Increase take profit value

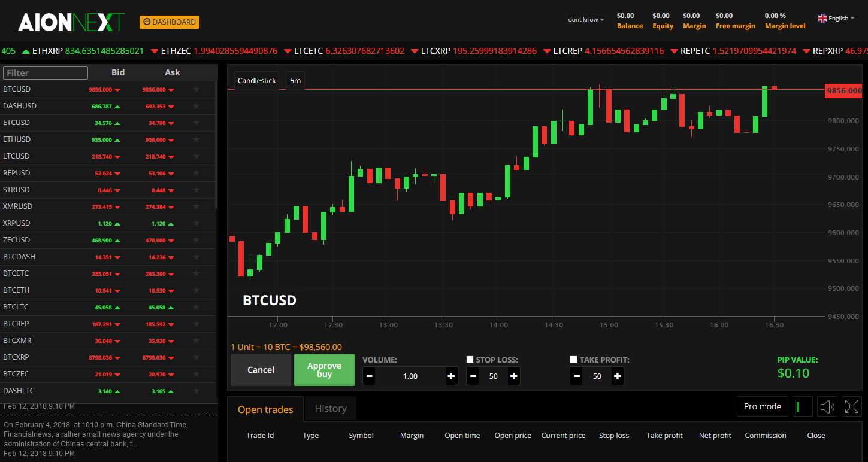click(x=617, y=376)
